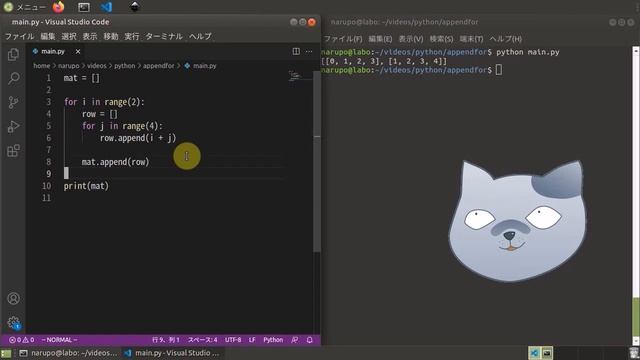Click the terminal tray icon
This screenshot has width=640, height=360.
547,353
